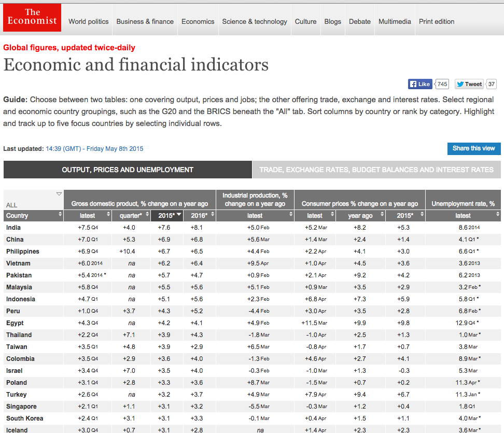Click the Facebook Like button
The height and width of the screenshot is (433, 504).
[420, 84]
